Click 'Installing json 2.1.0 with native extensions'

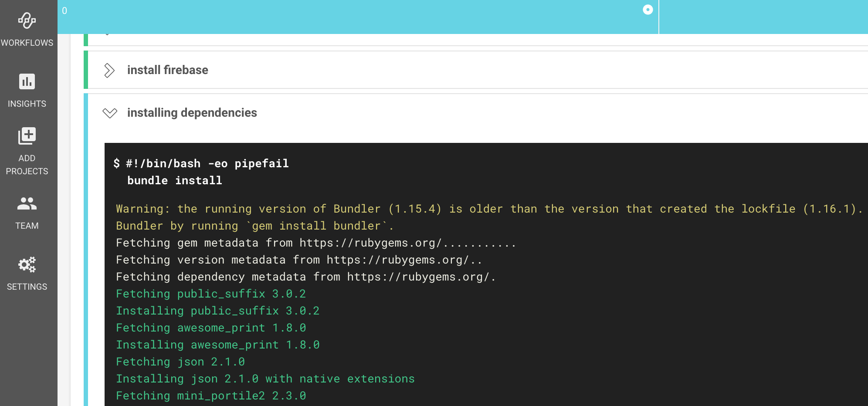(265, 379)
